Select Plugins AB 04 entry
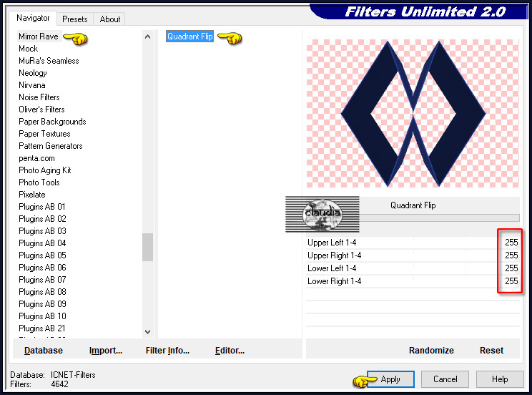Image resolution: width=532 pixels, height=395 pixels. coord(42,243)
